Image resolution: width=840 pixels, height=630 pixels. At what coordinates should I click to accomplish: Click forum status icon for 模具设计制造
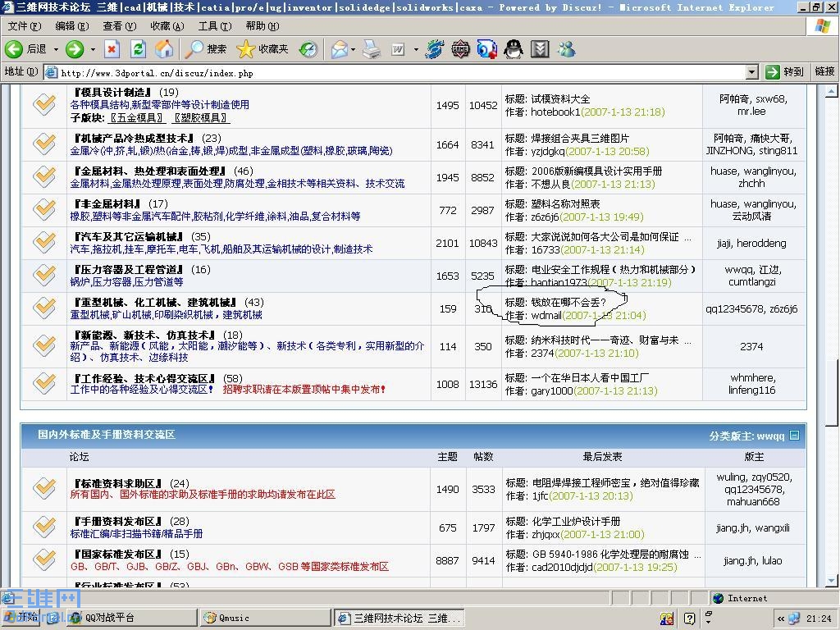pyautogui.click(x=44, y=104)
